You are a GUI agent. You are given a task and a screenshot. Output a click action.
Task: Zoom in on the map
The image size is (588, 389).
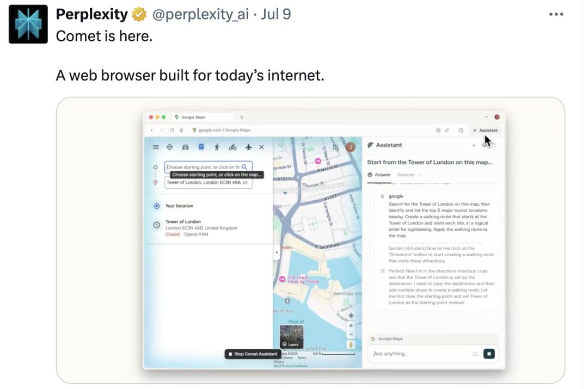(351, 325)
